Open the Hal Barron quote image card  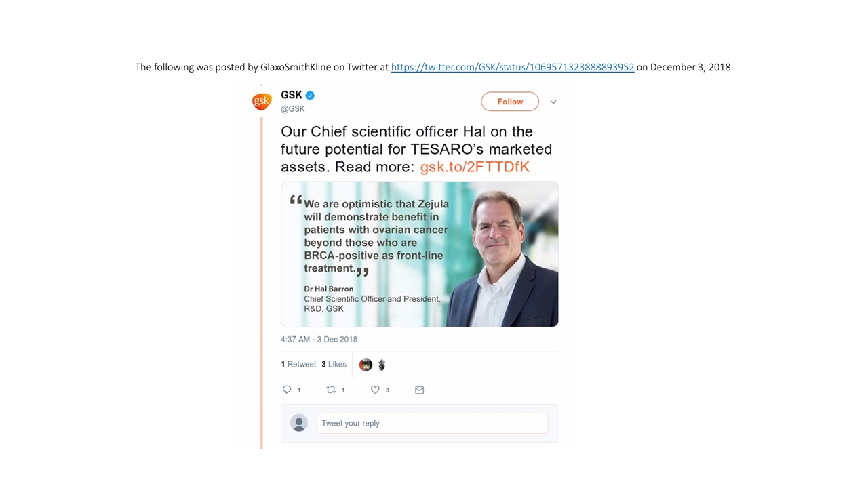point(419,254)
